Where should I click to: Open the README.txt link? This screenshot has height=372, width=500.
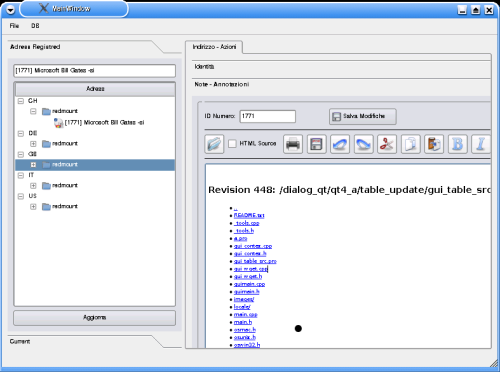point(249,215)
